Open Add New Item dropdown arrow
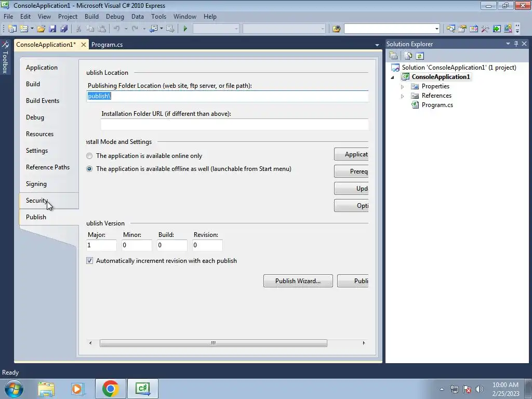 click(32, 29)
